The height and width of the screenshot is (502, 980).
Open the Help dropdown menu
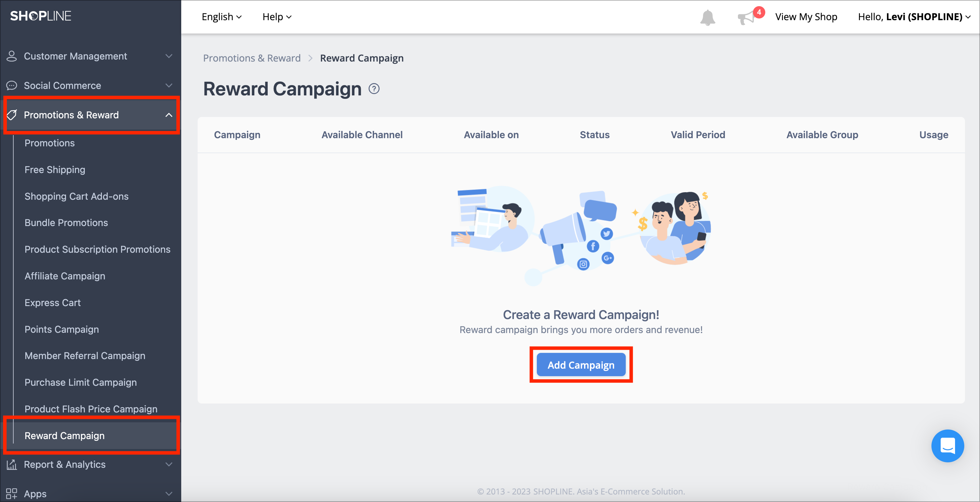click(x=277, y=17)
